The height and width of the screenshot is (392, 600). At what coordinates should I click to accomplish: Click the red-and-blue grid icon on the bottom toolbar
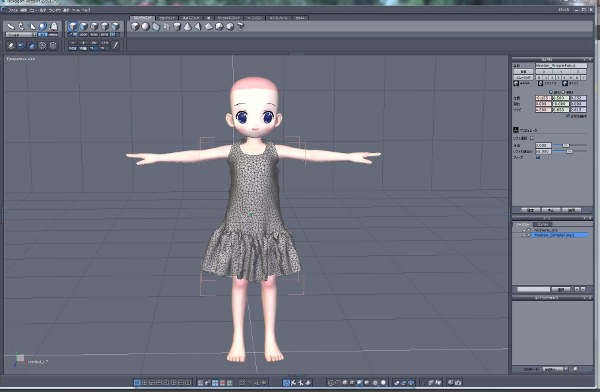(x=222, y=382)
